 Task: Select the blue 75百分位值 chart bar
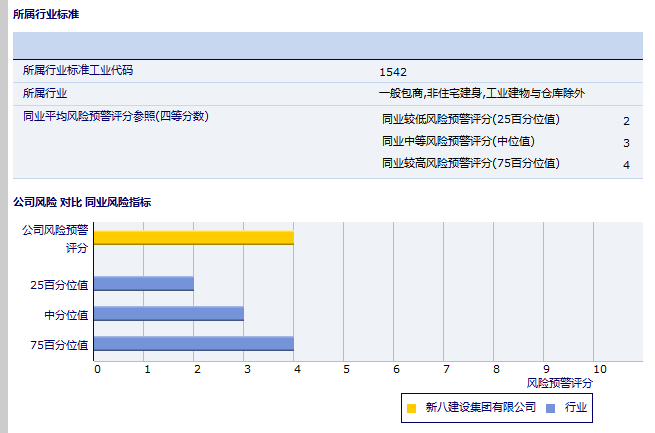pyautogui.click(x=193, y=344)
